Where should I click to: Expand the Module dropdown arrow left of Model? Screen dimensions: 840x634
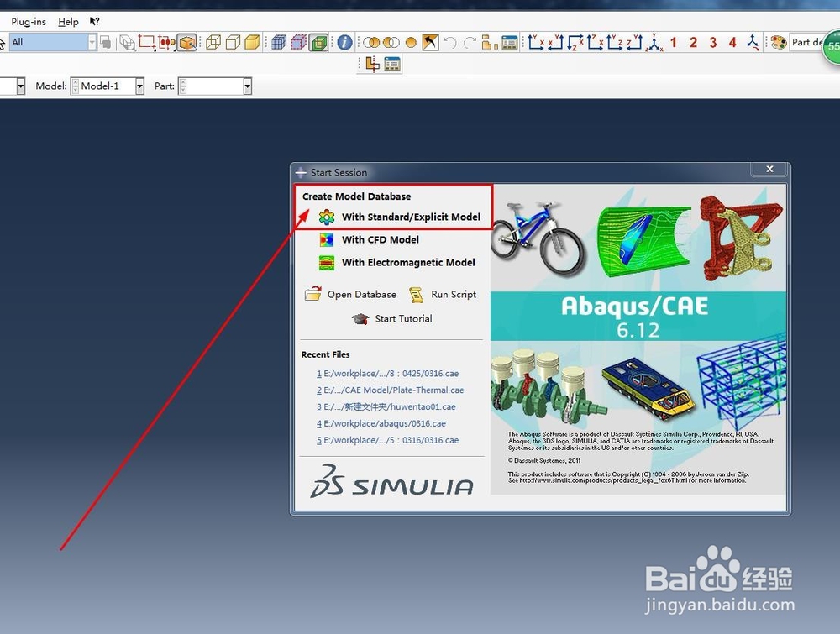[x=20, y=86]
